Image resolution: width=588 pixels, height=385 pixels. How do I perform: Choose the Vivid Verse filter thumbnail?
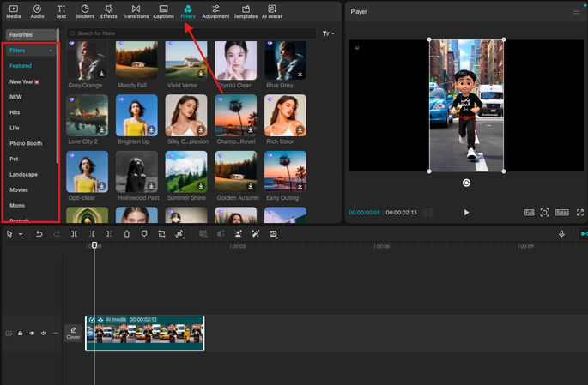(x=186, y=60)
